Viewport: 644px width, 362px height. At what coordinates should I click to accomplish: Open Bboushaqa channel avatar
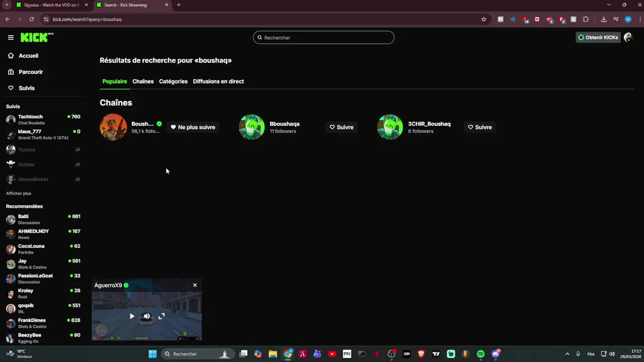252,127
